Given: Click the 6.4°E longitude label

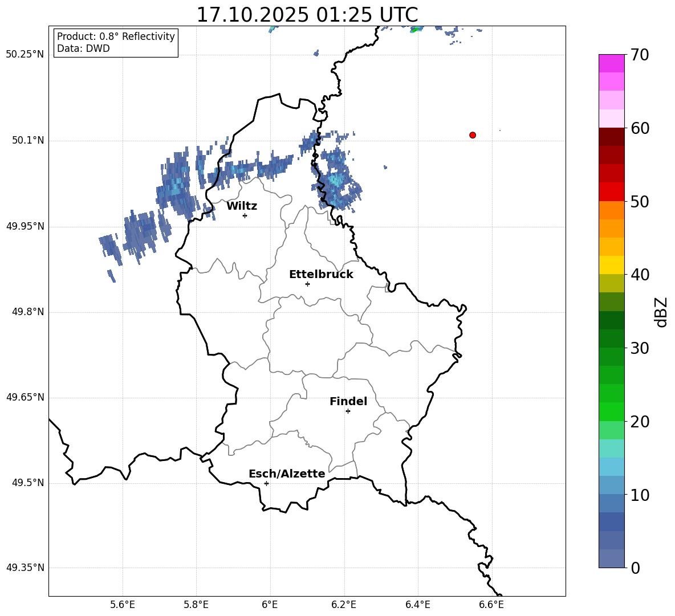Looking at the screenshot, I should coord(417,605).
